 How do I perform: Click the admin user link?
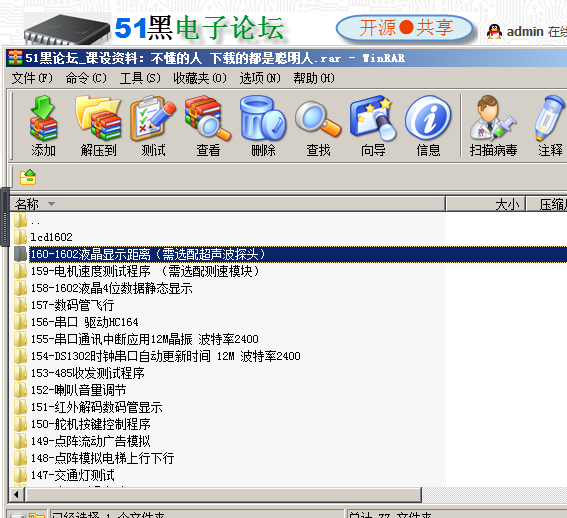coord(525,31)
